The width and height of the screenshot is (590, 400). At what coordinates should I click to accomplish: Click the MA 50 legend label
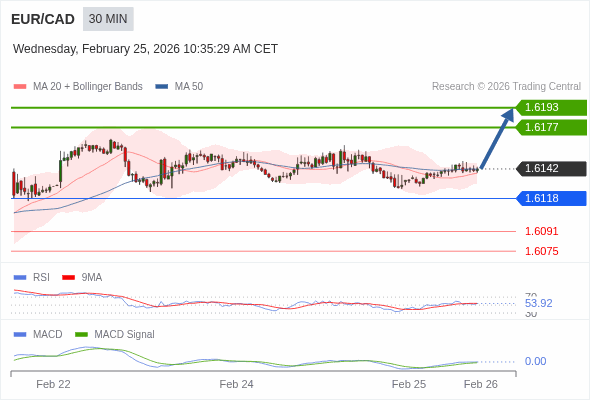(x=189, y=87)
